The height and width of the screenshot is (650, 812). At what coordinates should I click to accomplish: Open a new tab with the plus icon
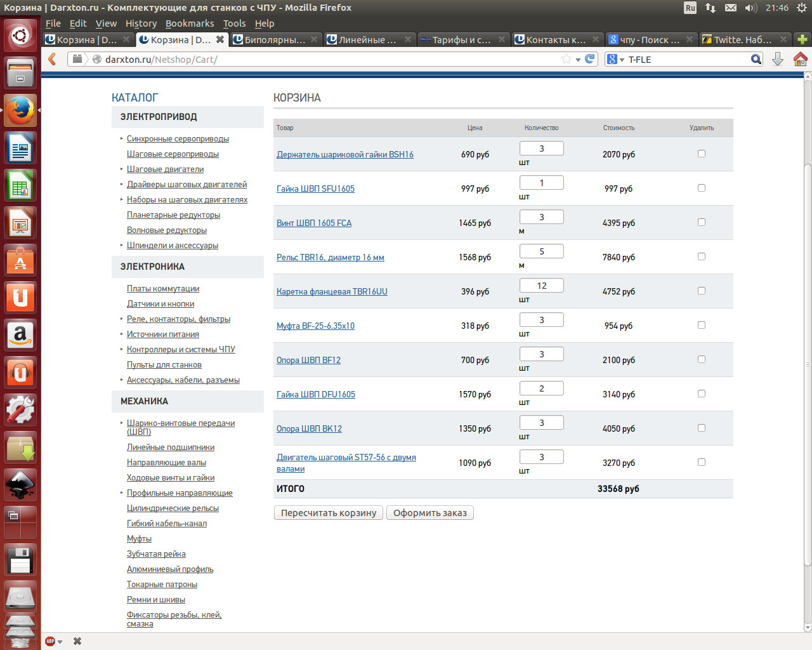click(802, 39)
